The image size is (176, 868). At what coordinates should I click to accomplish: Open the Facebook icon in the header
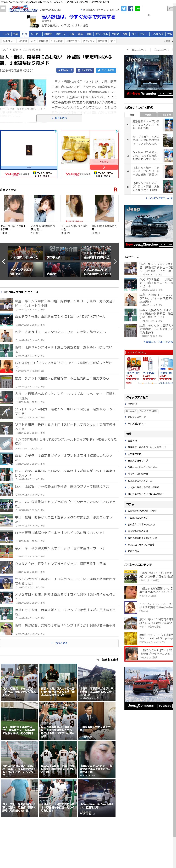pyautogui.click(x=130, y=9)
